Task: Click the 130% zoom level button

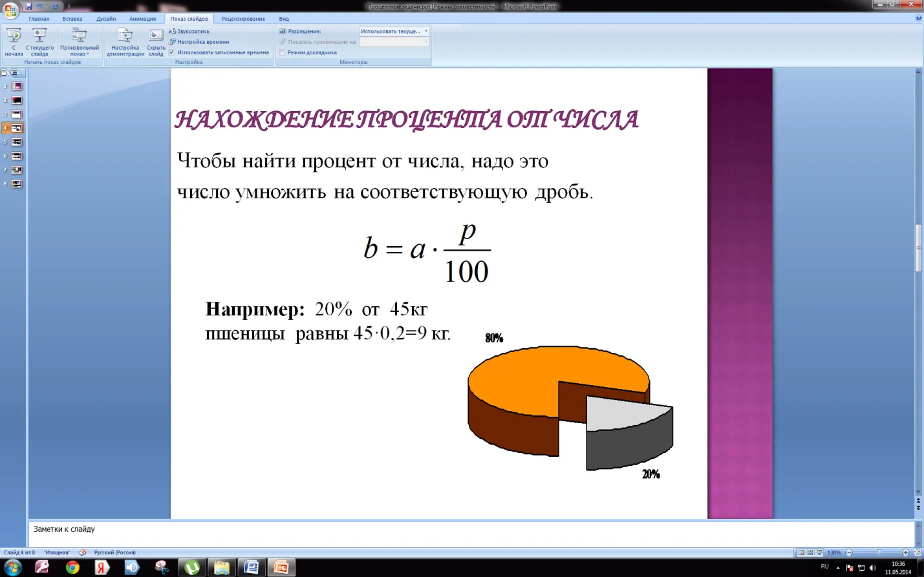Action: (x=834, y=552)
